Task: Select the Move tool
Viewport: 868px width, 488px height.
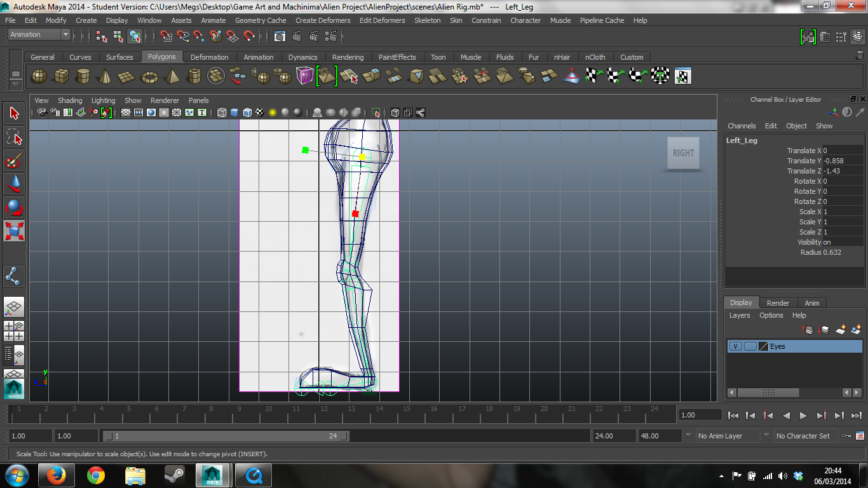Action: coord(14,184)
